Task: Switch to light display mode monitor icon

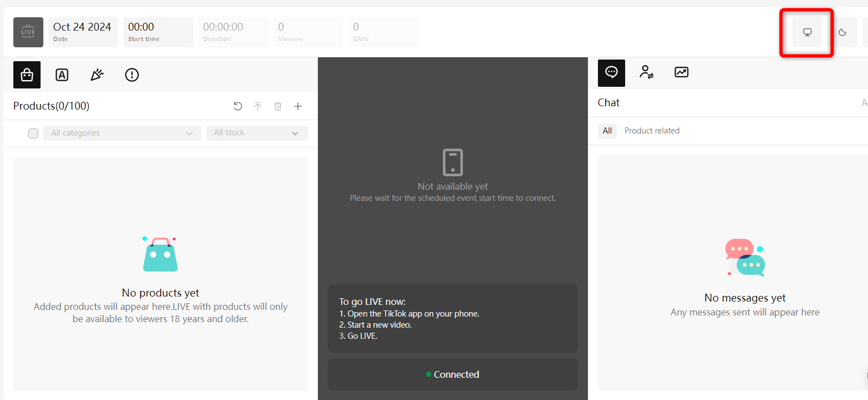Action: point(807,32)
